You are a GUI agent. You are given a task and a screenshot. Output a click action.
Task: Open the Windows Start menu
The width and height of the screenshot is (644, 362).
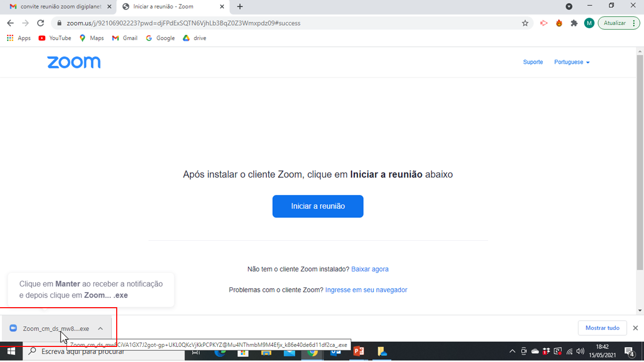[11, 351]
